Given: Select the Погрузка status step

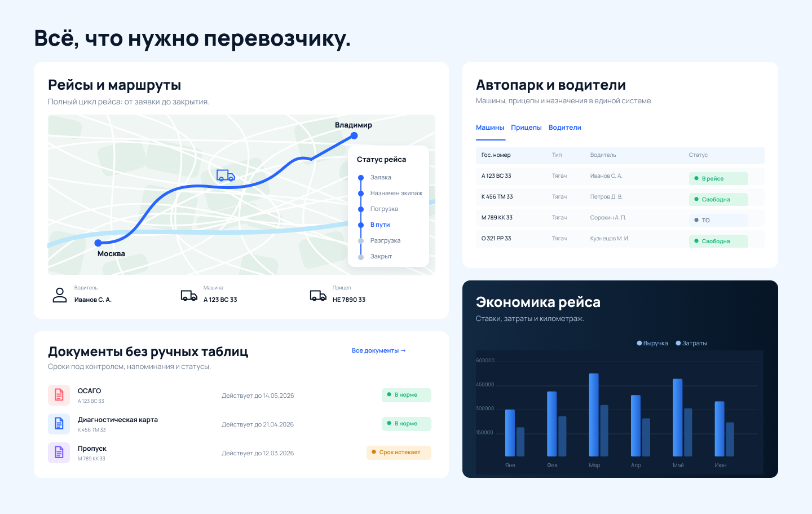Looking at the screenshot, I should [x=384, y=209].
